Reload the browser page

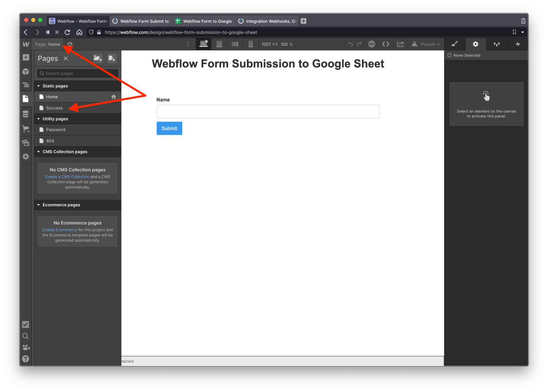coord(67,32)
